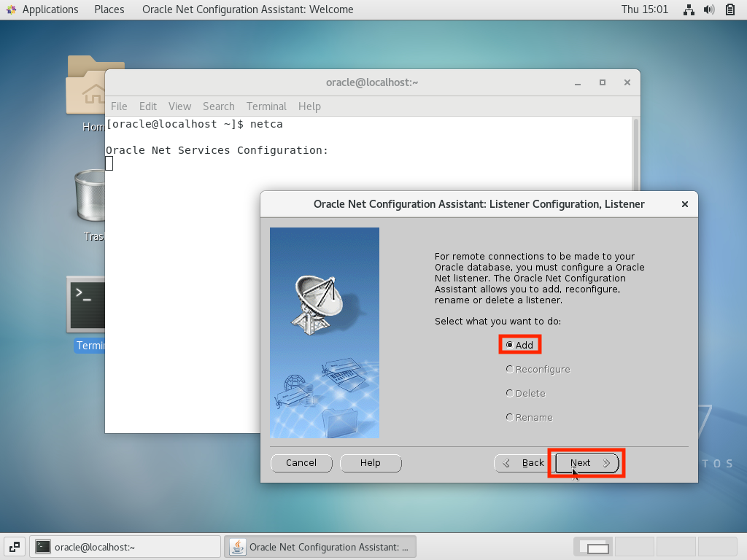747x560 pixels.
Task: Open the terminal Search menu
Action: (x=219, y=106)
